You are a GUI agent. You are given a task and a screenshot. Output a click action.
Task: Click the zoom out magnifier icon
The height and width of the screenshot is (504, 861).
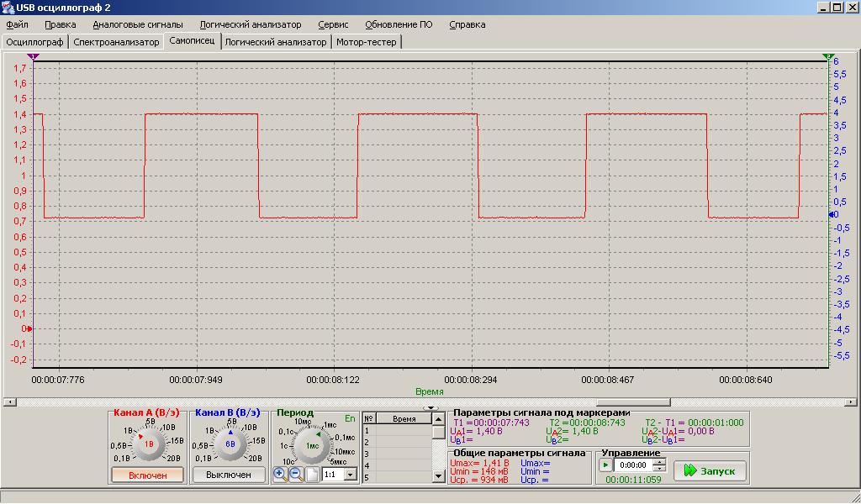296,474
